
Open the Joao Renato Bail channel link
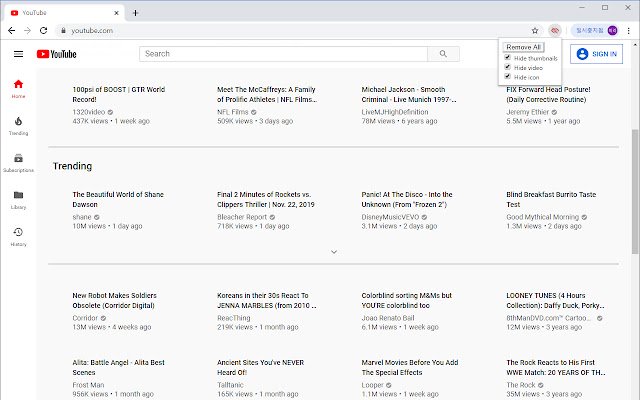point(388,318)
